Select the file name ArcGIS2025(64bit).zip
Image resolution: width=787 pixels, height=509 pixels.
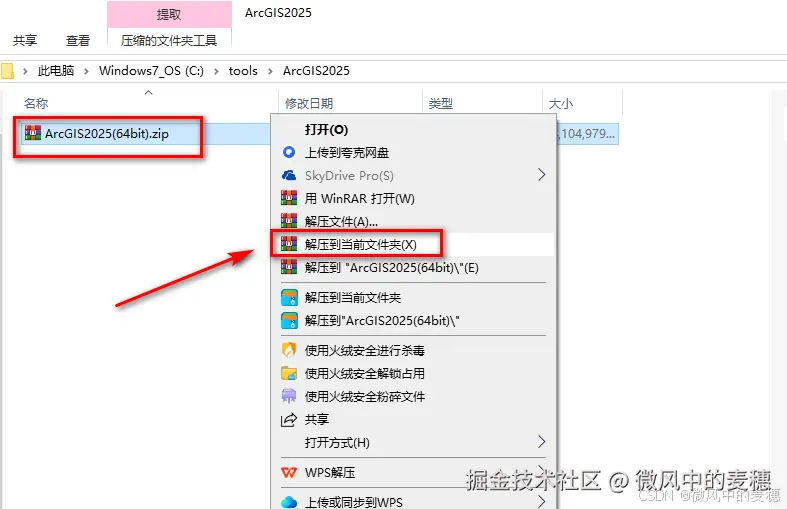coord(107,134)
